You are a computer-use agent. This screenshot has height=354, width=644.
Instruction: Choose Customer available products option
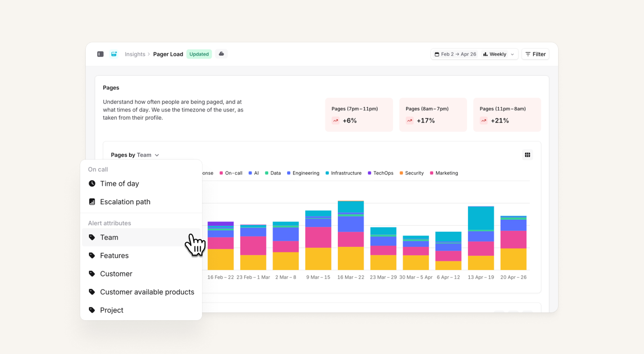pos(147,292)
